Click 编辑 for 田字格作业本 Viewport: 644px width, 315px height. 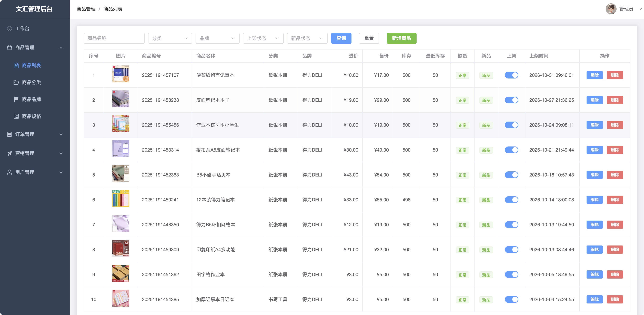595,274
